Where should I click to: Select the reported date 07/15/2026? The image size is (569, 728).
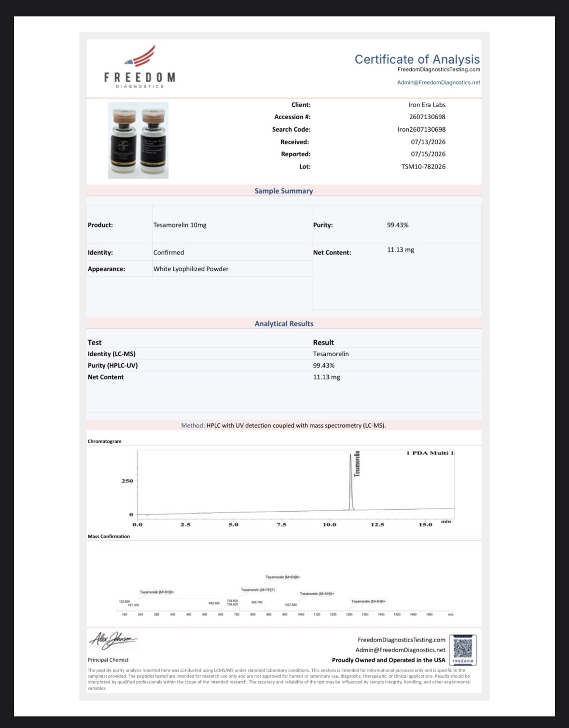point(428,154)
